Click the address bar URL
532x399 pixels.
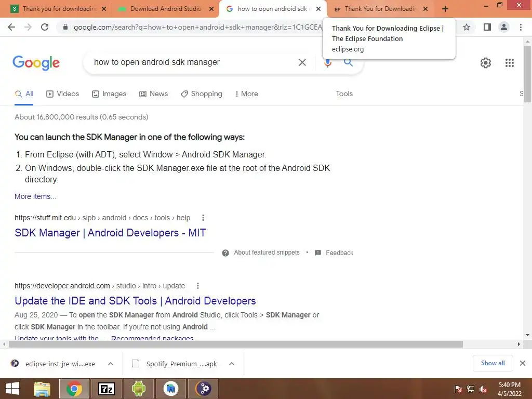(x=197, y=27)
